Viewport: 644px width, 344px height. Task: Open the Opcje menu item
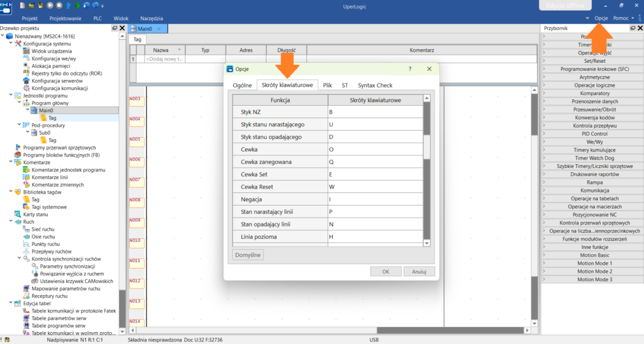click(601, 18)
